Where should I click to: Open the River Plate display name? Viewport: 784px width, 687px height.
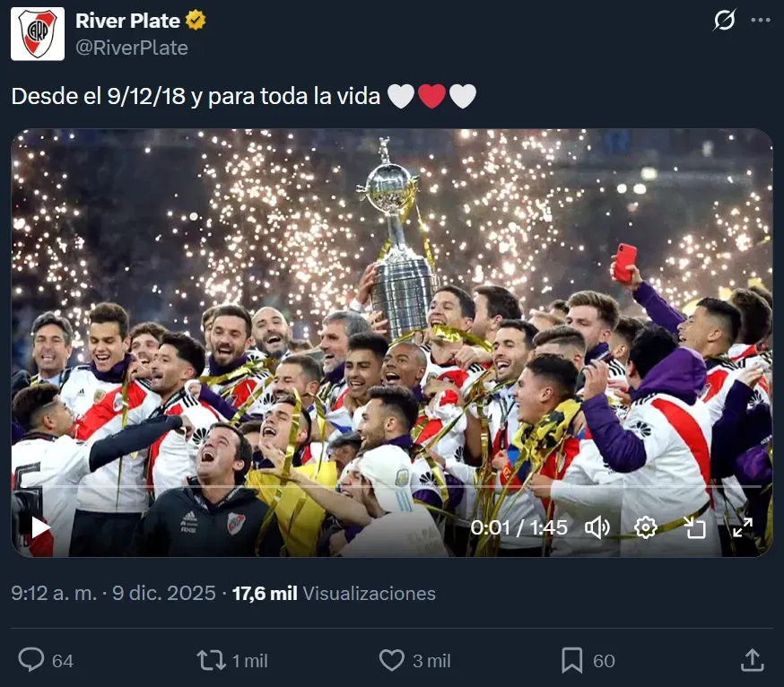coord(130,21)
